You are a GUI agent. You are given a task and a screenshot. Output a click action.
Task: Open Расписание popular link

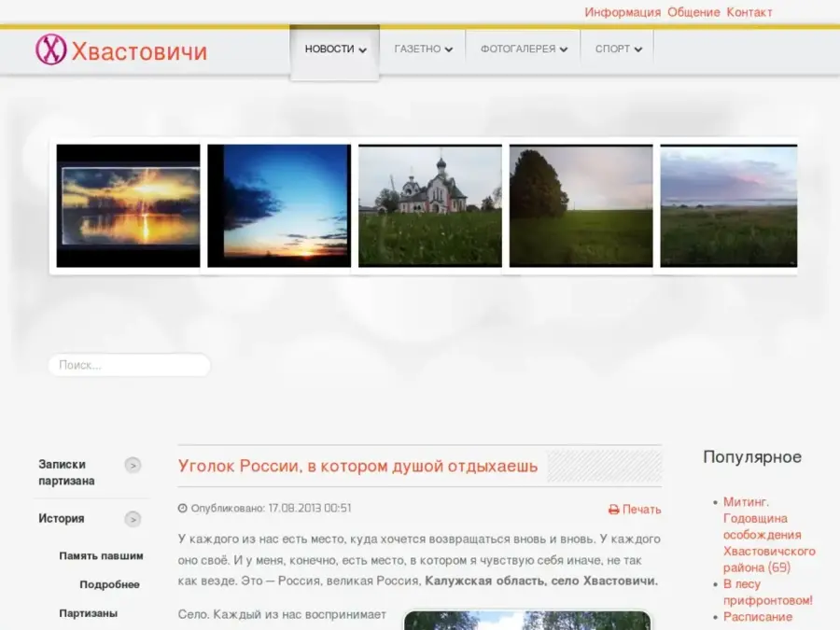pyautogui.click(x=758, y=617)
